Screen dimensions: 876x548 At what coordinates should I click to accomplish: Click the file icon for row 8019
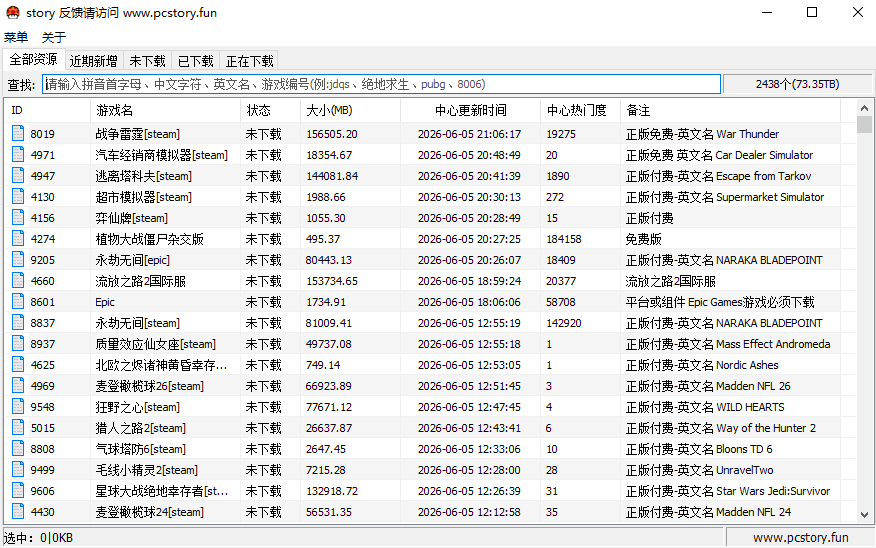tap(18, 134)
